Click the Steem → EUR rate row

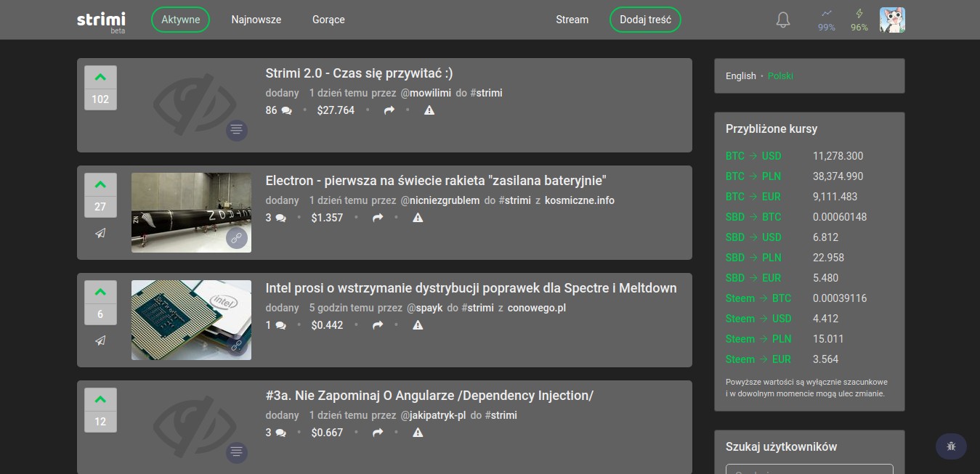[x=809, y=359]
